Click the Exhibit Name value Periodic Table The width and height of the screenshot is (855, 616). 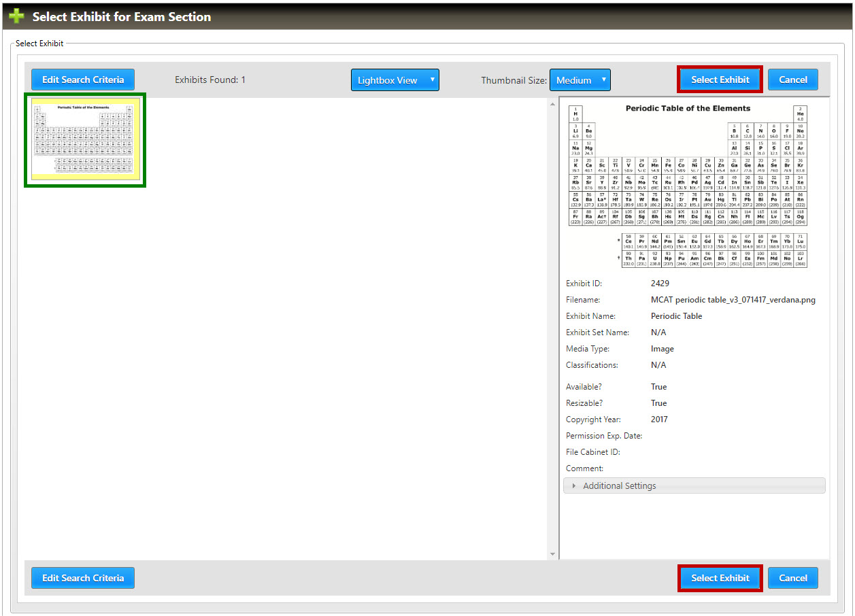tap(676, 316)
